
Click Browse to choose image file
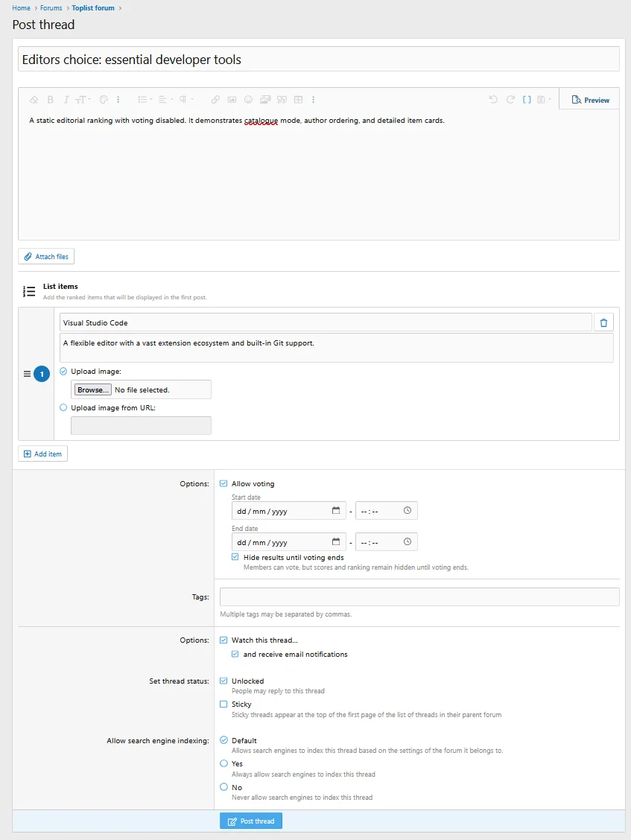tap(93, 389)
